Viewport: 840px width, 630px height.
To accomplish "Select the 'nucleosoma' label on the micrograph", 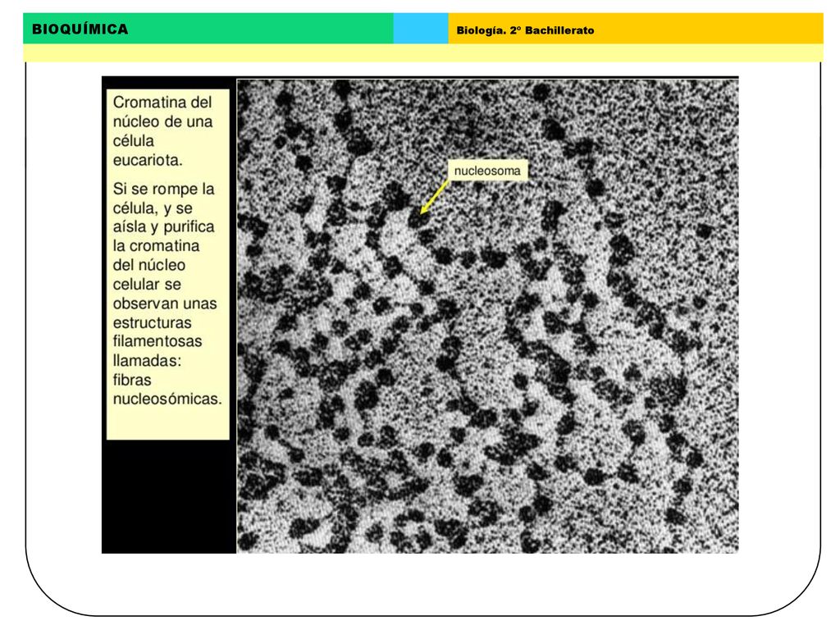I will click(x=487, y=171).
